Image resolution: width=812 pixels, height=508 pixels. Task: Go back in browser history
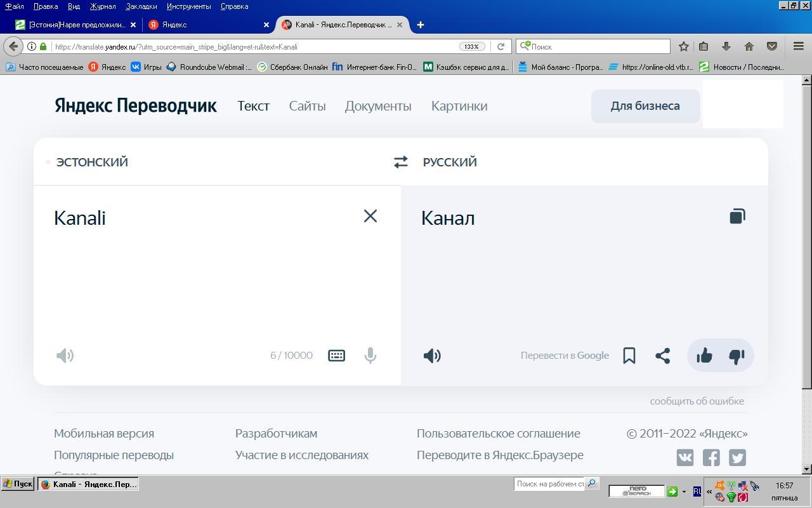13,46
